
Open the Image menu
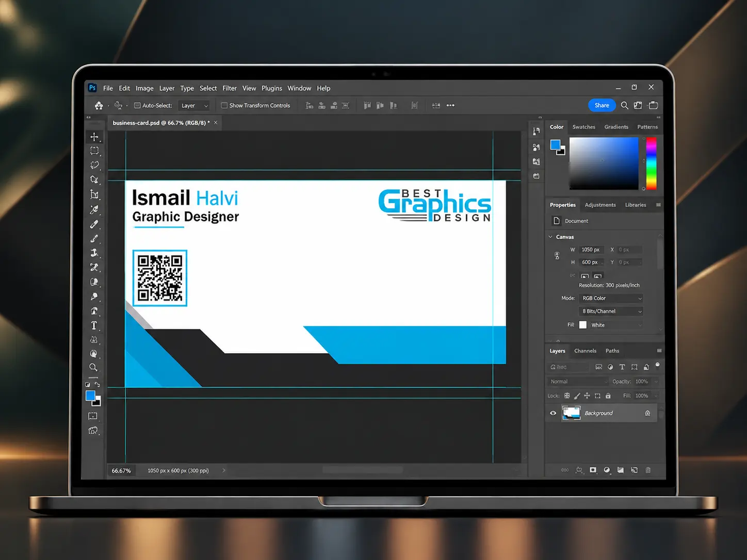click(144, 88)
